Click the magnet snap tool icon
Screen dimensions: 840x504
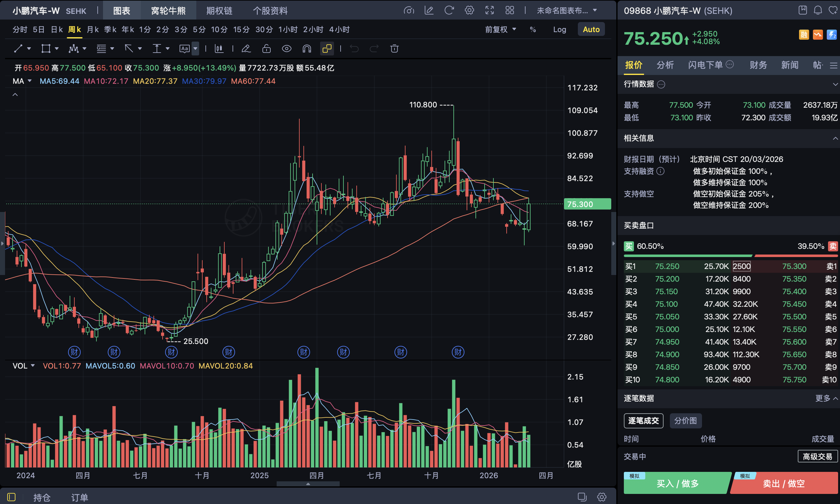pos(307,49)
